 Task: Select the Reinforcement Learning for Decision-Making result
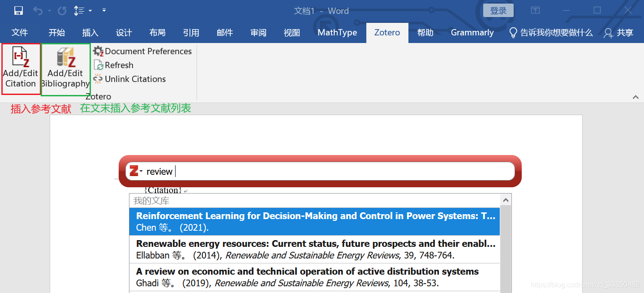(x=314, y=222)
